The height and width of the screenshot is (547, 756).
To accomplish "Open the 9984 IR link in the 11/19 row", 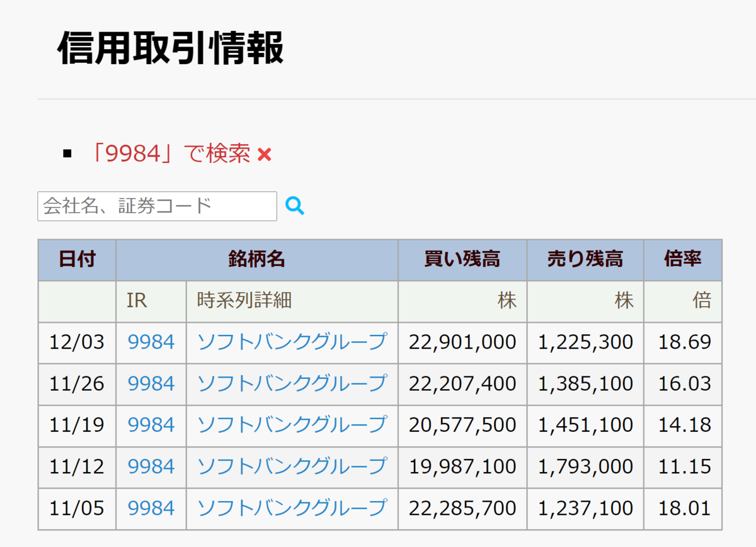I will (x=151, y=425).
